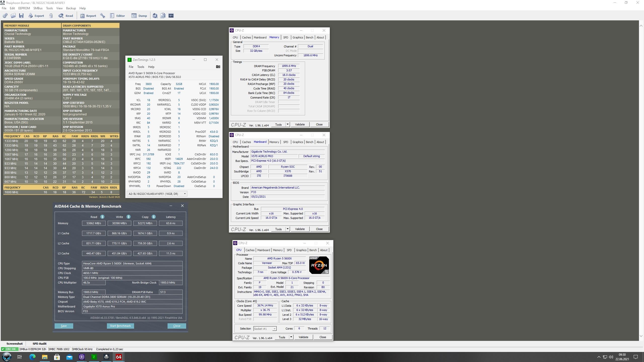
Task: Open the volume control in system tray
Action: click(x=611, y=357)
